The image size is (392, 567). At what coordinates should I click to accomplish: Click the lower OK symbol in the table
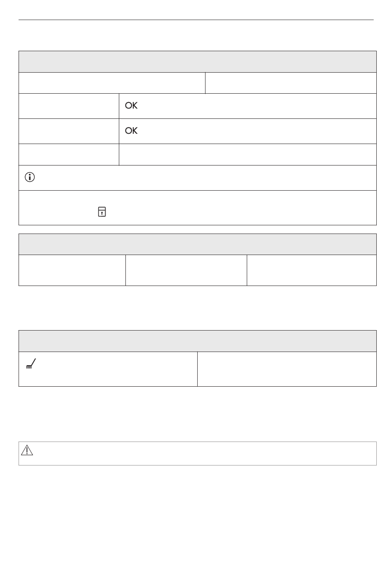(131, 131)
